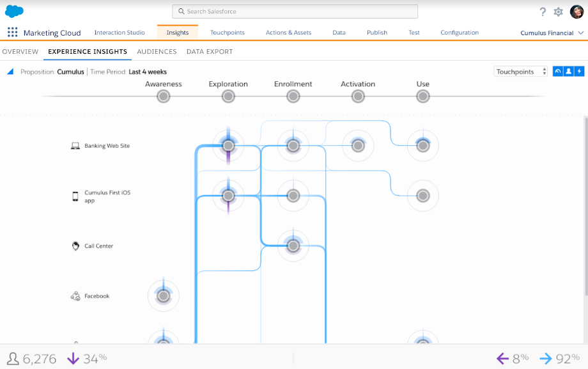This screenshot has width=588, height=369.
Task: Expand the blue triangle next to Proposition
Action: click(10, 72)
